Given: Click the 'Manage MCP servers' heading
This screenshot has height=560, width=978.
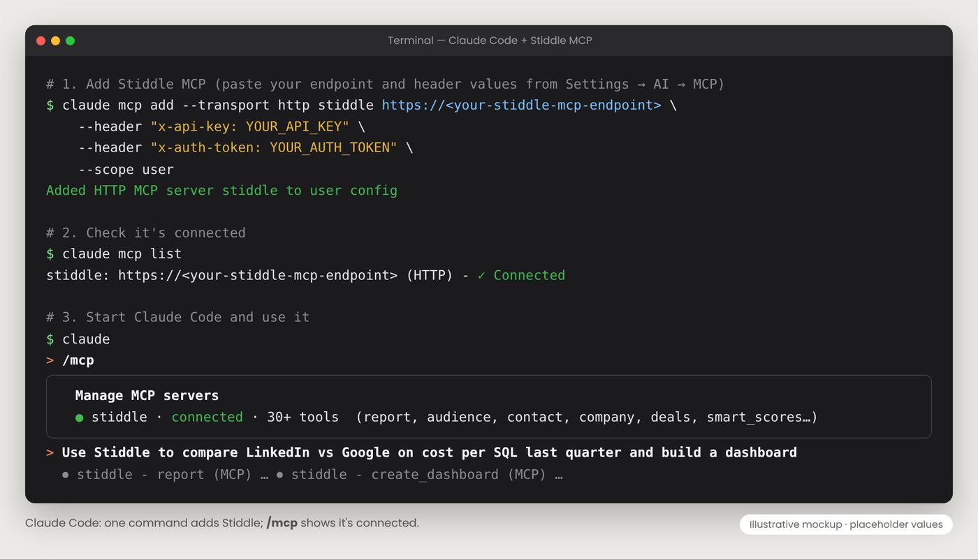Looking at the screenshot, I should pyautogui.click(x=147, y=395).
